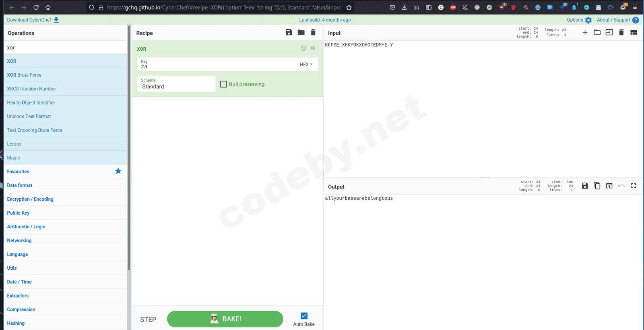The width and height of the screenshot is (644, 330).
Task: Select Text Encoding Brute Force operation
Action: 65,130
